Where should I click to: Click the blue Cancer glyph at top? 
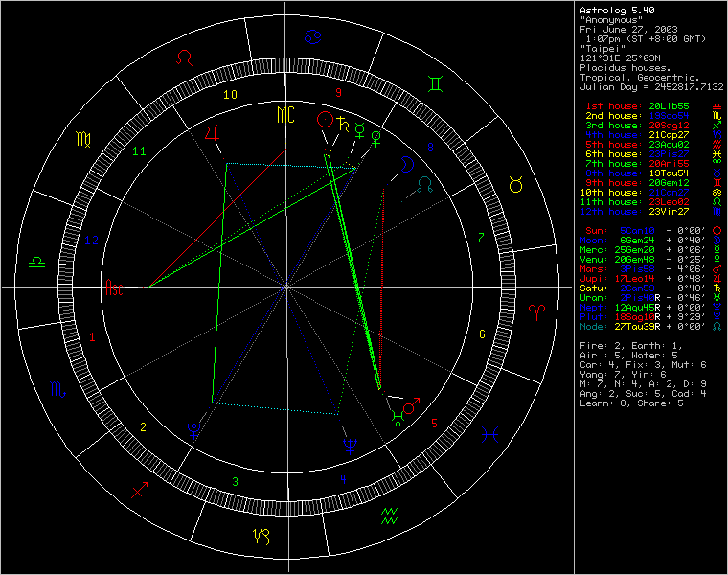point(312,38)
